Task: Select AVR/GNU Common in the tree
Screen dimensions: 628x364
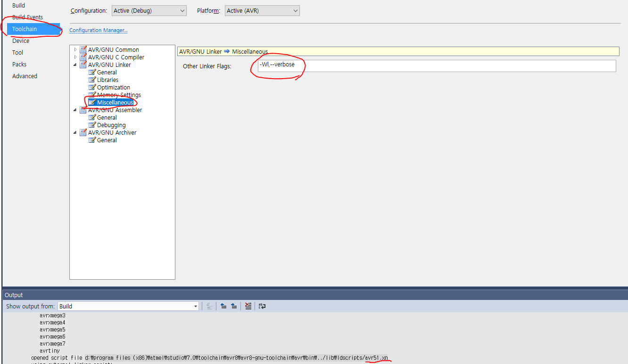Action: click(113, 49)
